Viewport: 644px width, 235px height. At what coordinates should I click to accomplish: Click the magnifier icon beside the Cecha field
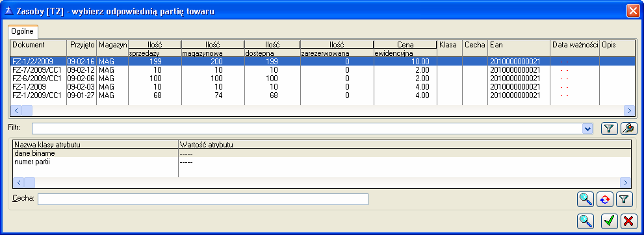(x=586, y=199)
